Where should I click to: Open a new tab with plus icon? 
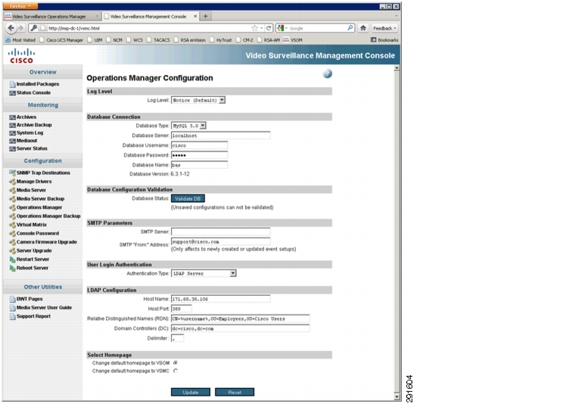[206, 16]
